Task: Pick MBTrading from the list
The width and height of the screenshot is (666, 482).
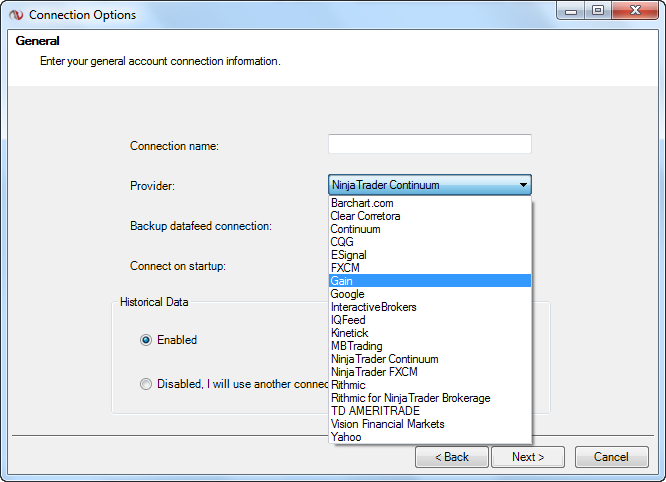Action: [x=430, y=346]
